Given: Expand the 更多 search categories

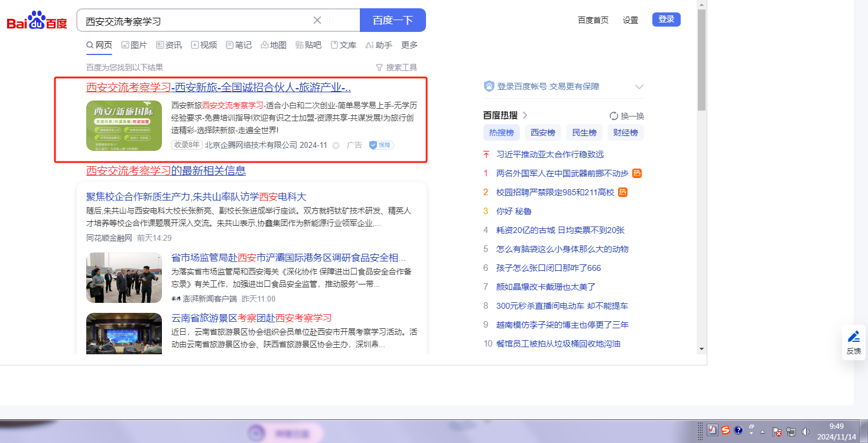Looking at the screenshot, I should tap(409, 45).
